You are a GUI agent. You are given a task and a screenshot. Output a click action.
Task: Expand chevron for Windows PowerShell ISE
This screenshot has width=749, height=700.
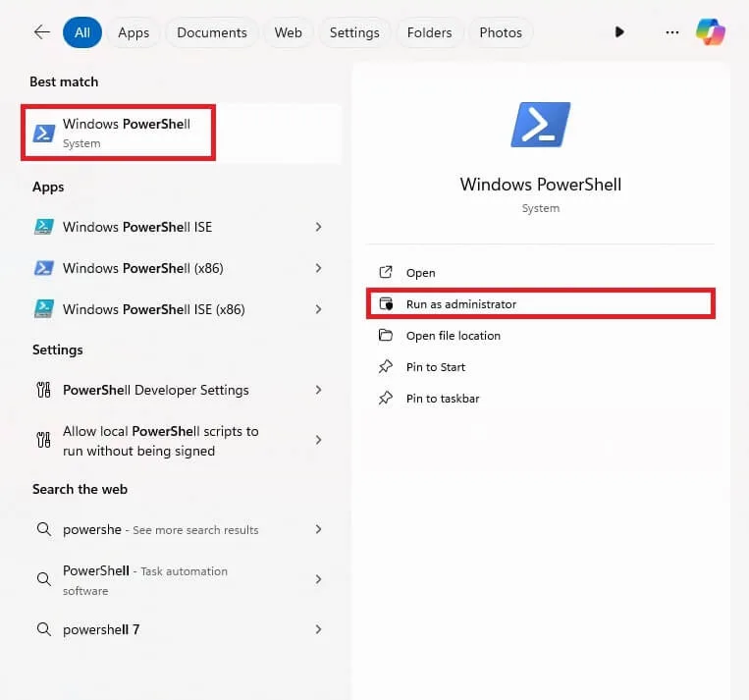click(x=319, y=227)
